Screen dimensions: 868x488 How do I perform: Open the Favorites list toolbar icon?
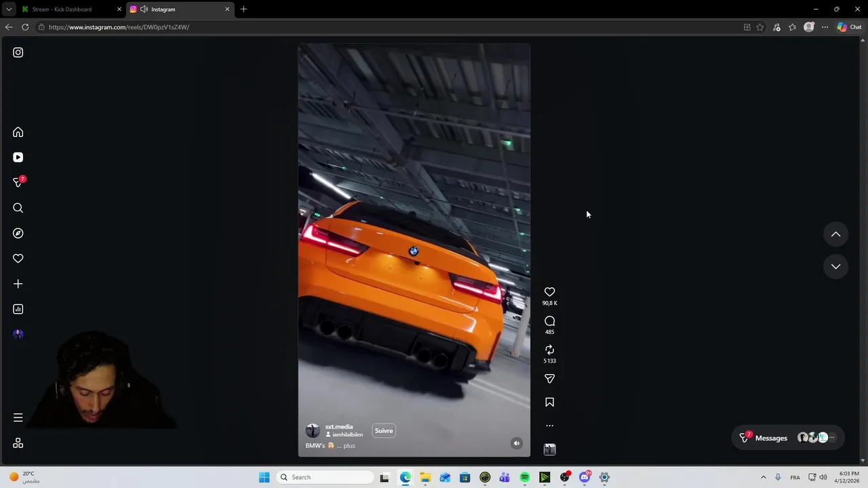coord(792,27)
